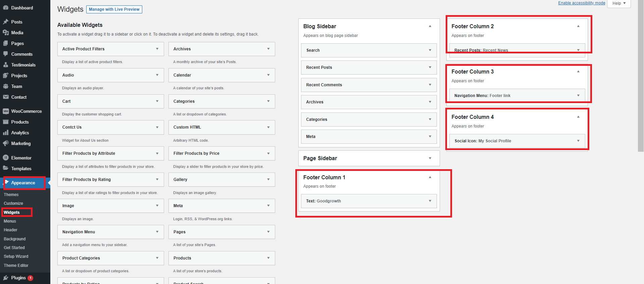Screen dimensions: 644x284
Task: Open Elementor menu label
Action: [x=21, y=158]
